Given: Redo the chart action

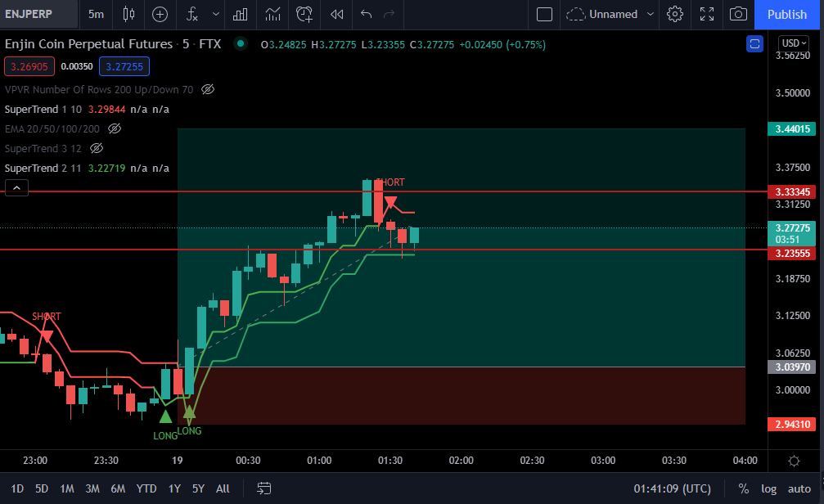Looking at the screenshot, I should pos(389,14).
